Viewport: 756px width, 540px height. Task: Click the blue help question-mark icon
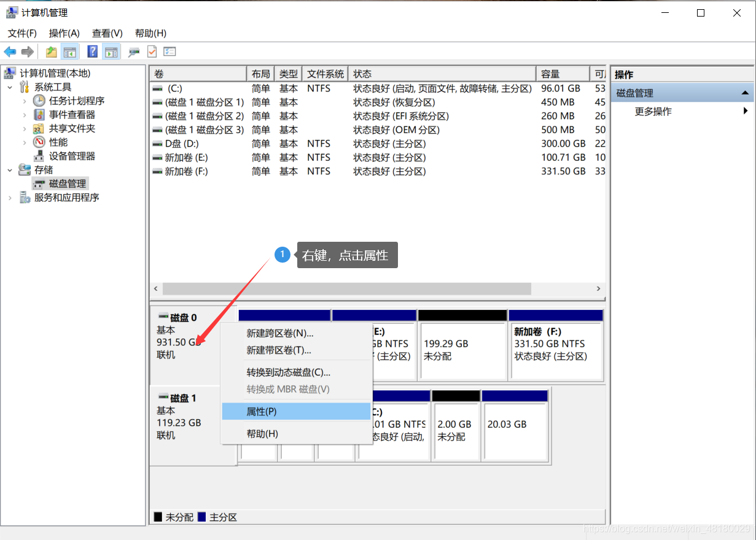point(92,52)
